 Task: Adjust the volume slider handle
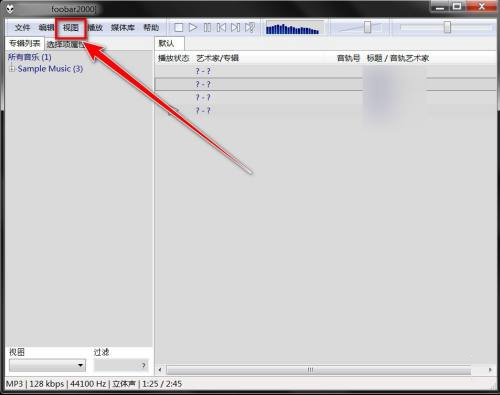(x=367, y=27)
